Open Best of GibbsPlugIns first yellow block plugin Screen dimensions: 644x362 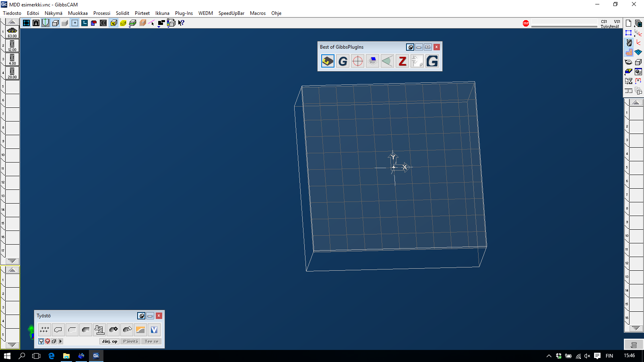[328, 61]
